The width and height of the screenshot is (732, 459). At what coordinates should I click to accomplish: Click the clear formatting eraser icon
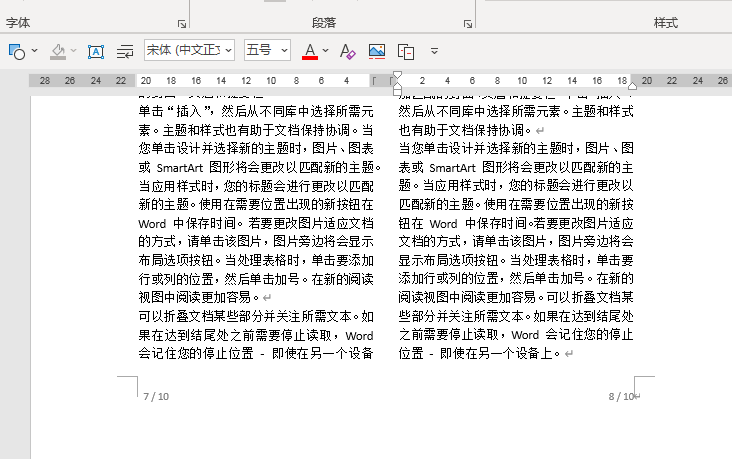tap(347, 50)
